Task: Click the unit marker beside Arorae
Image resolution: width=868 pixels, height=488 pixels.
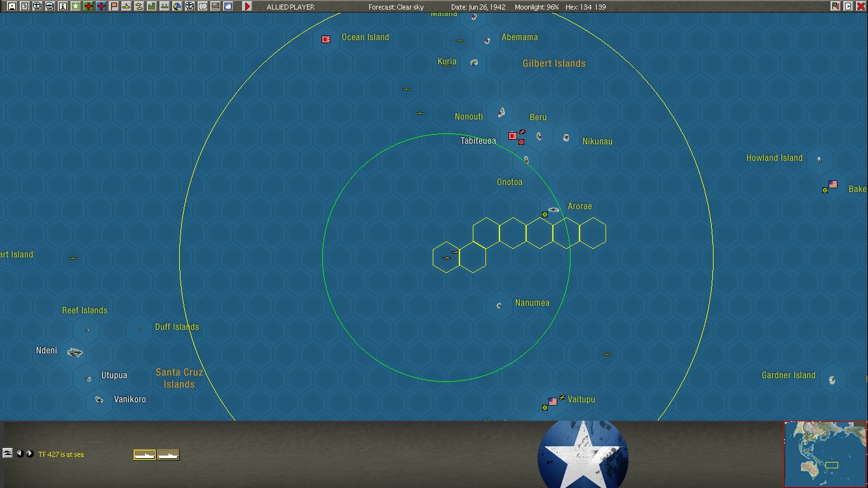Action: pos(545,215)
